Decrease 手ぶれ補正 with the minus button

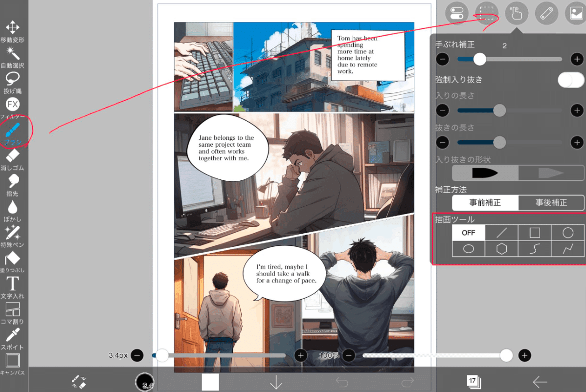[x=443, y=59]
